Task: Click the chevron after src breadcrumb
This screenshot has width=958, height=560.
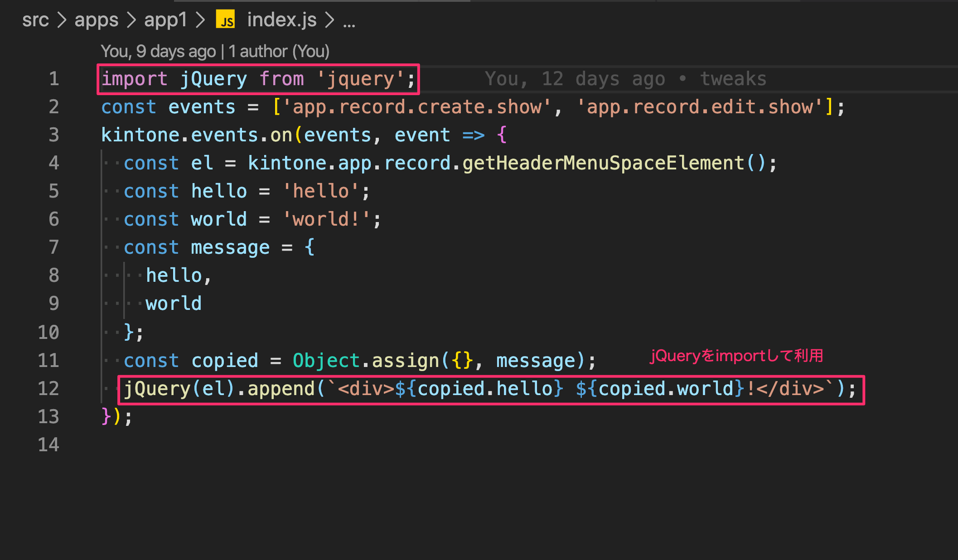Action: click(62, 20)
